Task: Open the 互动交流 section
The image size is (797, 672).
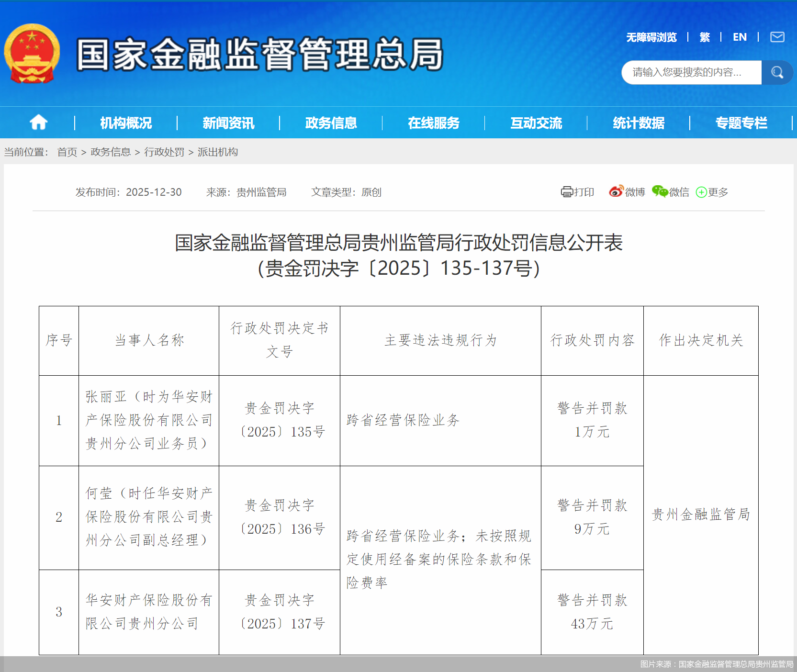Action: [x=536, y=123]
